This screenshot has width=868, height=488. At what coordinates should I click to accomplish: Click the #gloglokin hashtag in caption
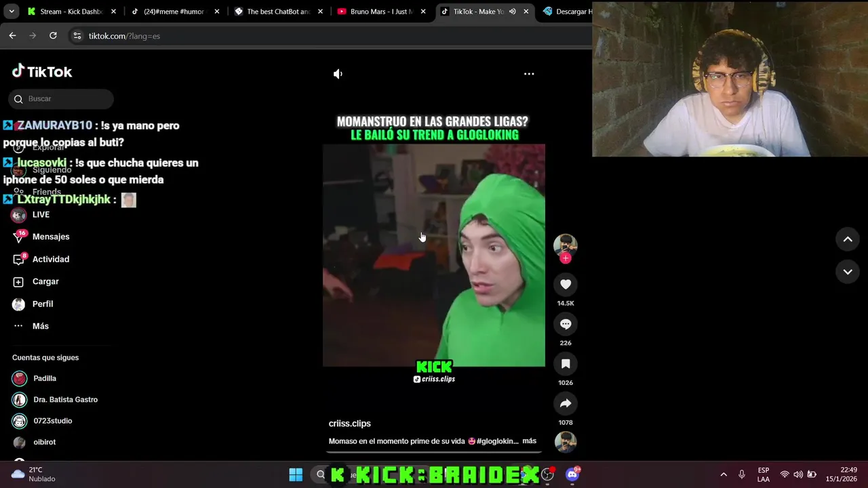pyautogui.click(x=498, y=441)
